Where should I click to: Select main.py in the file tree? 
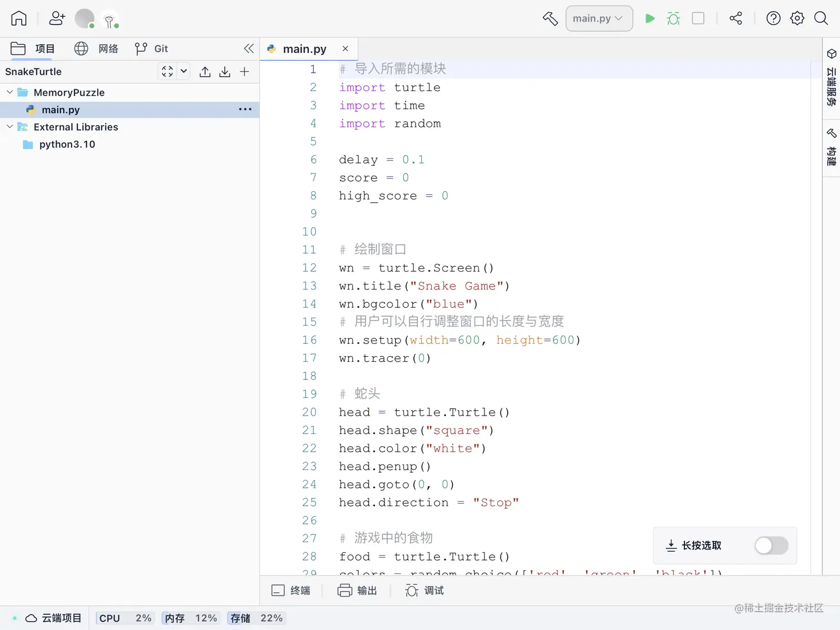61,109
